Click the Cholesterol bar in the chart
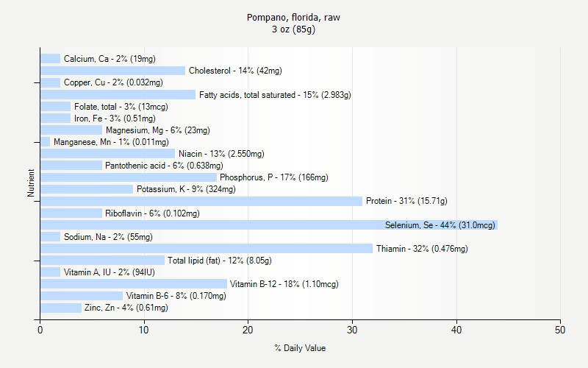588x368 pixels. 113,71
